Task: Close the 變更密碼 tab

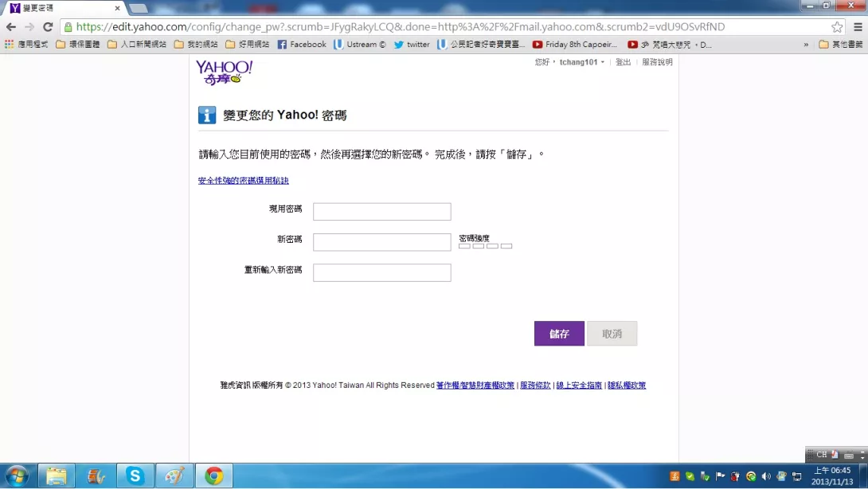Action: [117, 8]
